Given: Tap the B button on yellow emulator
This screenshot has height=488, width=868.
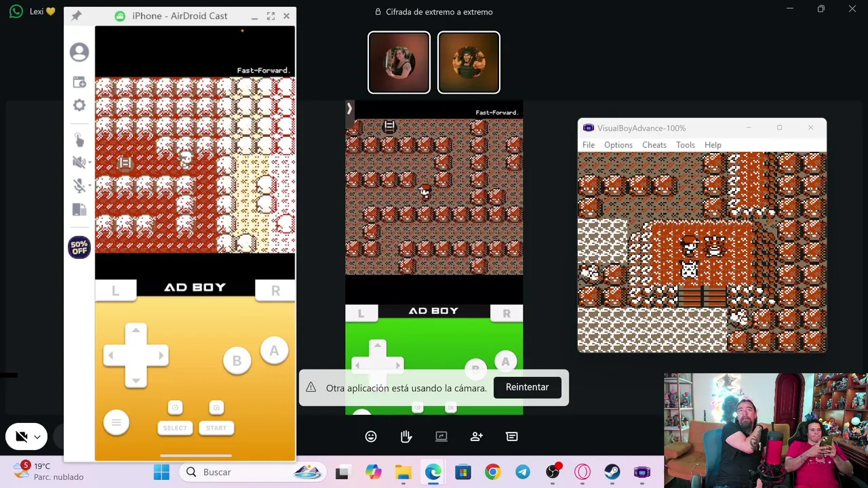Looking at the screenshot, I should coord(237,361).
